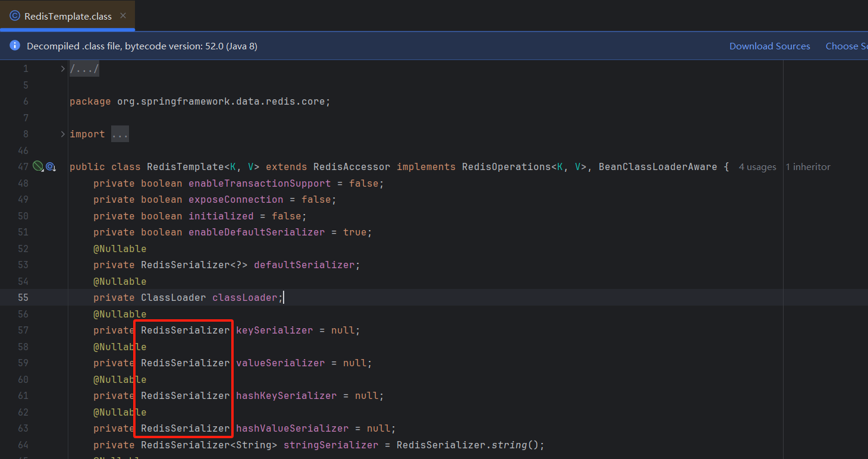The width and height of the screenshot is (868, 459).
Task: Click the '...' placeholder after the import keyword
Action: (x=119, y=134)
